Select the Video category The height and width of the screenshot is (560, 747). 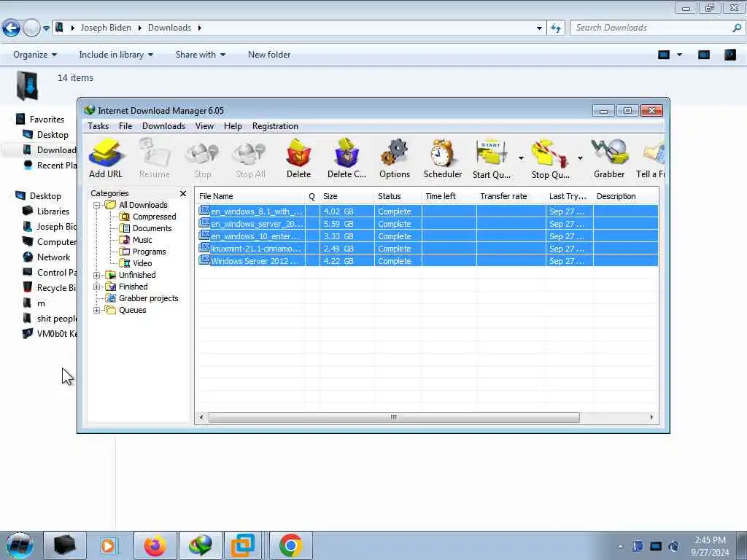(142, 263)
